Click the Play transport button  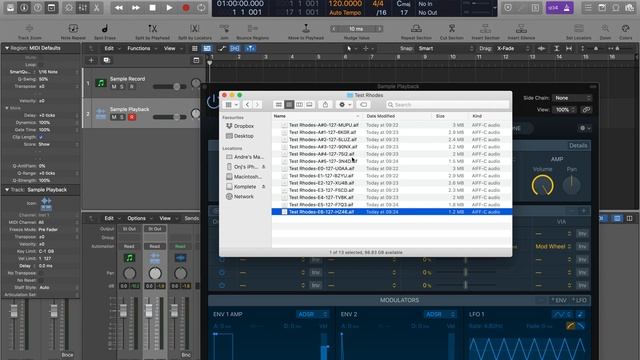169,8
